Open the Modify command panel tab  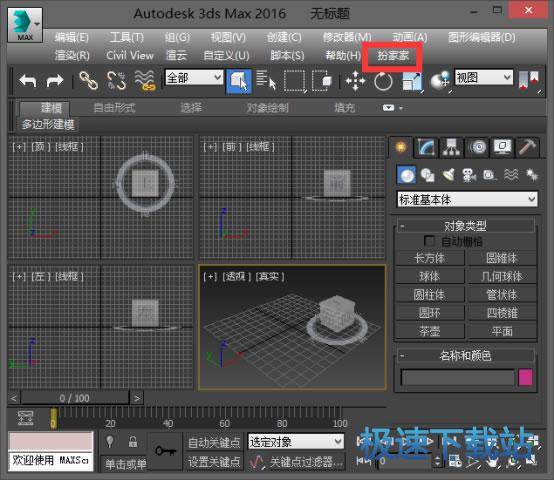tap(426, 147)
